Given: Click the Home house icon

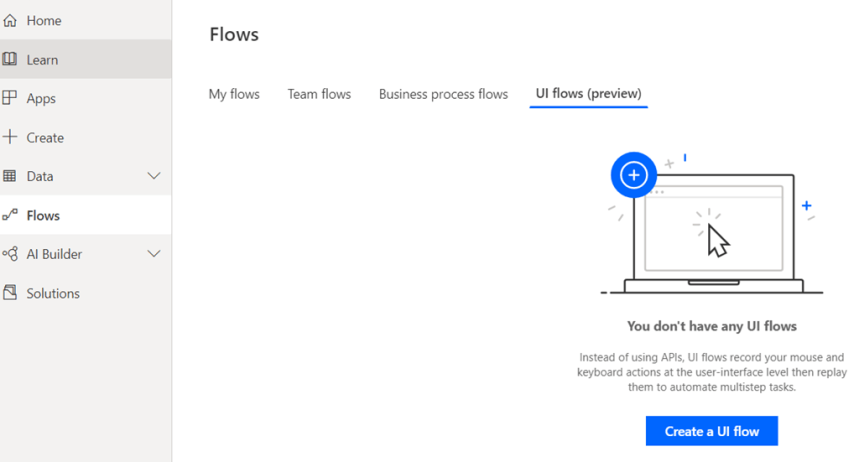Looking at the screenshot, I should [10, 20].
